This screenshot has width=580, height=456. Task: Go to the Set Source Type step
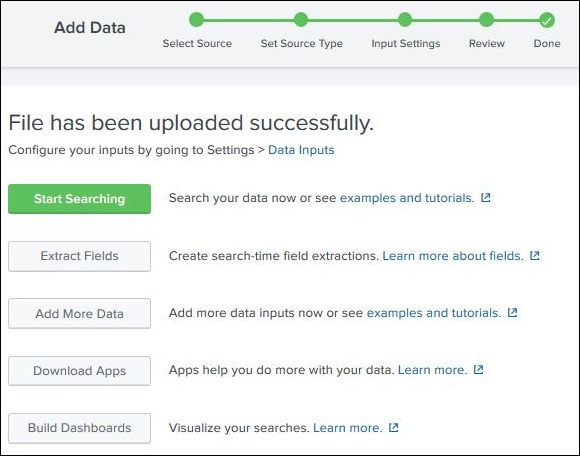tap(301, 20)
